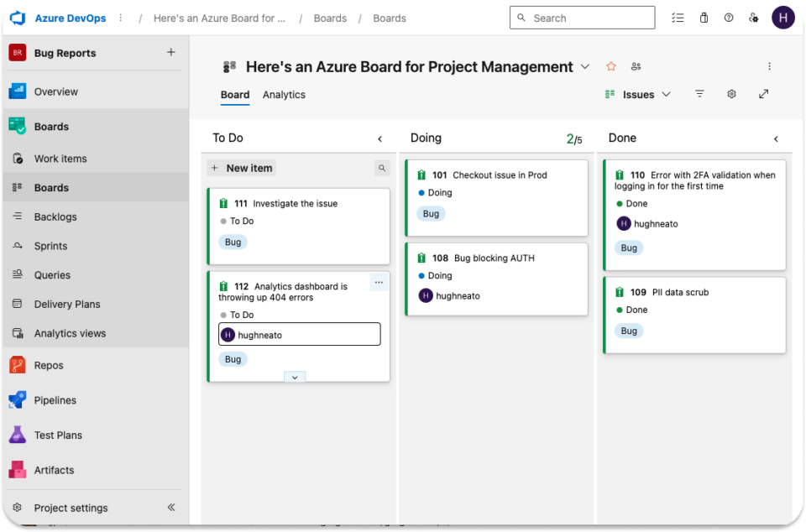Switch to the Analytics tab
This screenshot has height=532, width=806.
[x=284, y=95]
